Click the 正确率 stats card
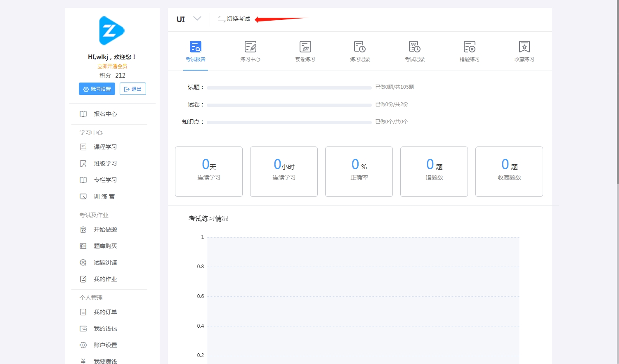The width and height of the screenshot is (619, 364). (359, 172)
